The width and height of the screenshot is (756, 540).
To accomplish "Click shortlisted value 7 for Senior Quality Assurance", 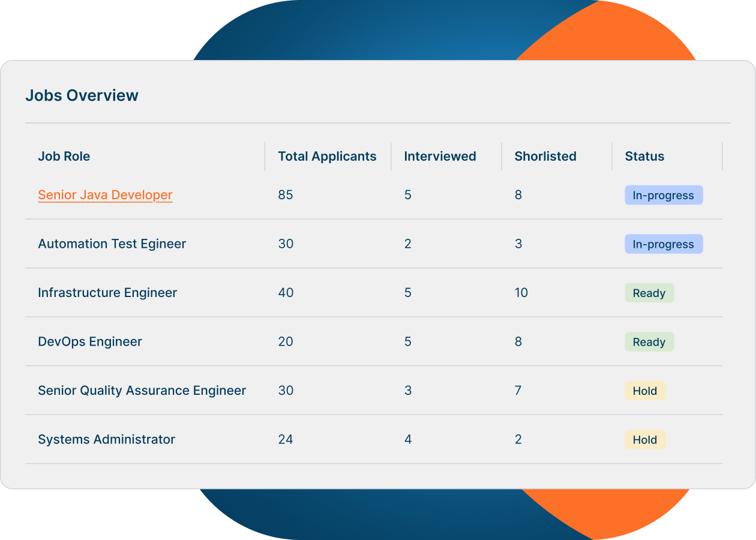I will point(518,391).
